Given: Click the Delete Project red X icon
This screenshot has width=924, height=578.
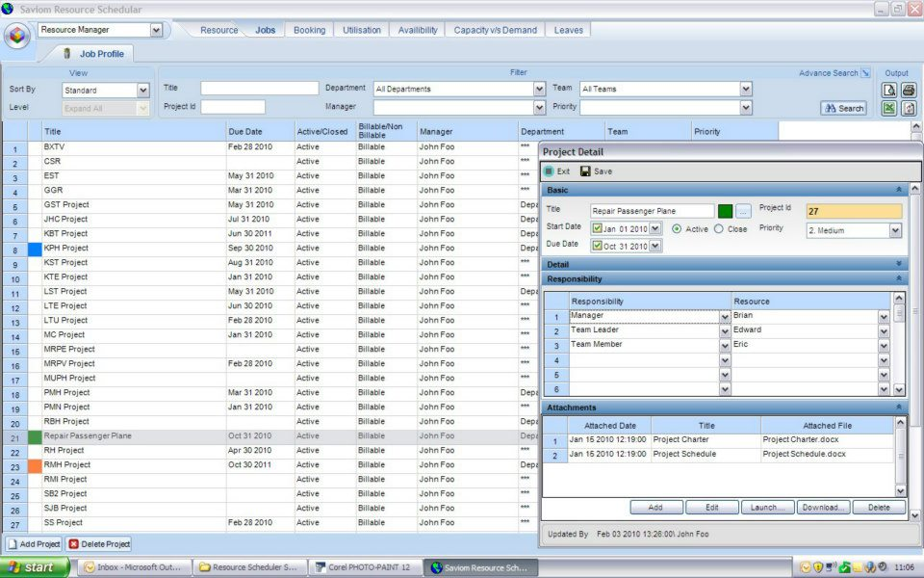Looking at the screenshot, I should tap(74, 543).
